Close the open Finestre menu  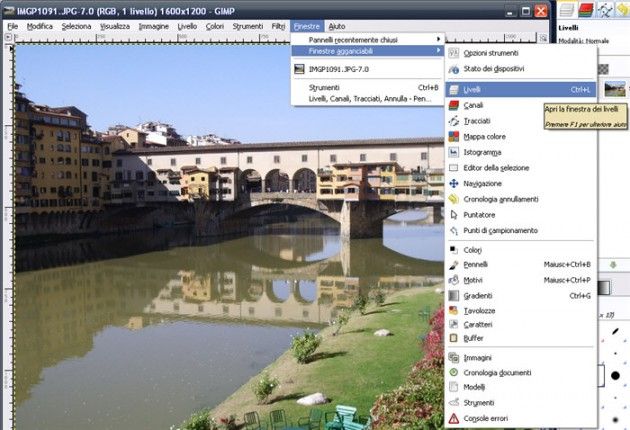pyautogui.click(x=307, y=27)
